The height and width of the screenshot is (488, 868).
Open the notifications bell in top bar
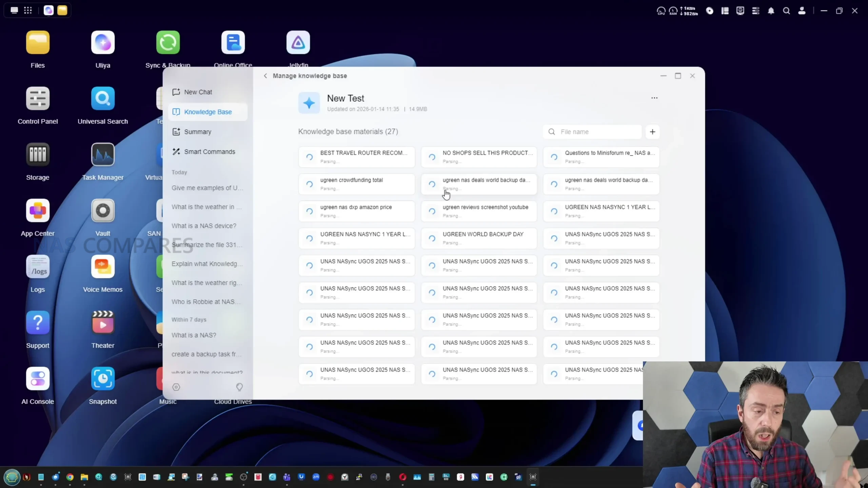click(771, 11)
